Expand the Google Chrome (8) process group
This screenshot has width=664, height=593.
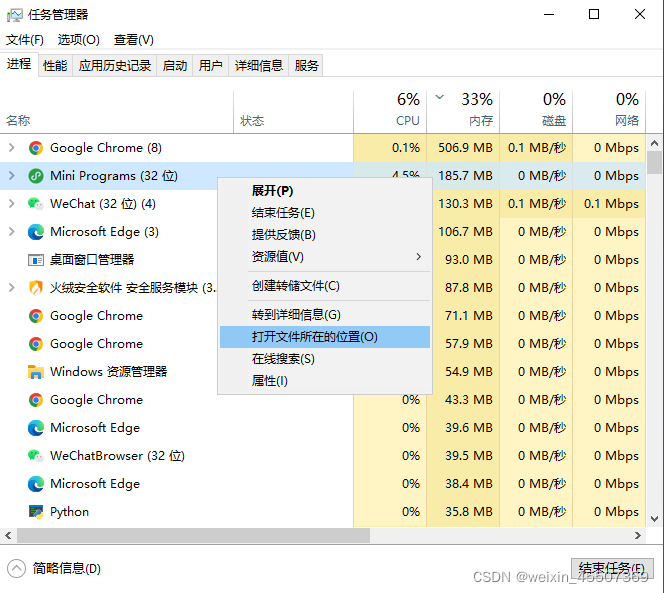coord(12,148)
